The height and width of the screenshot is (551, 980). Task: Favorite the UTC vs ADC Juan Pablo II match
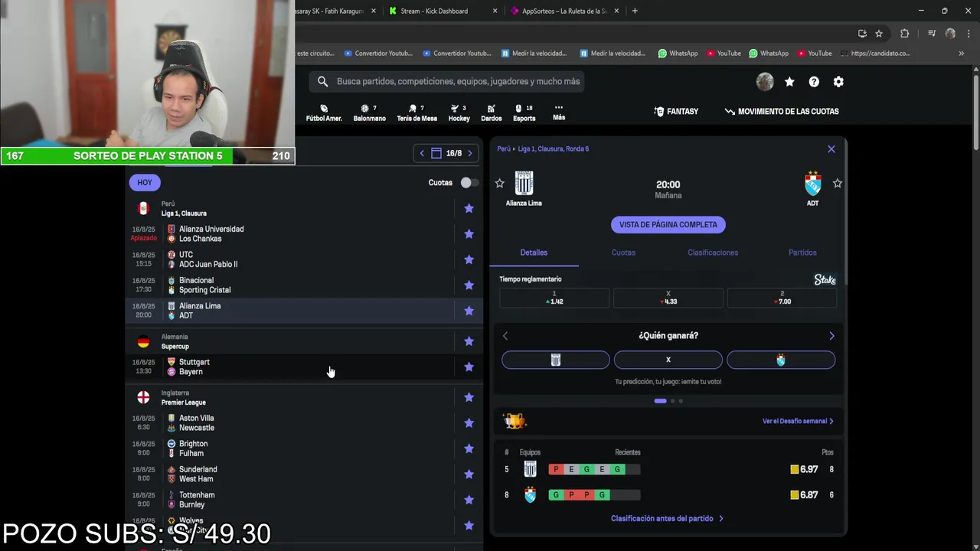click(469, 259)
